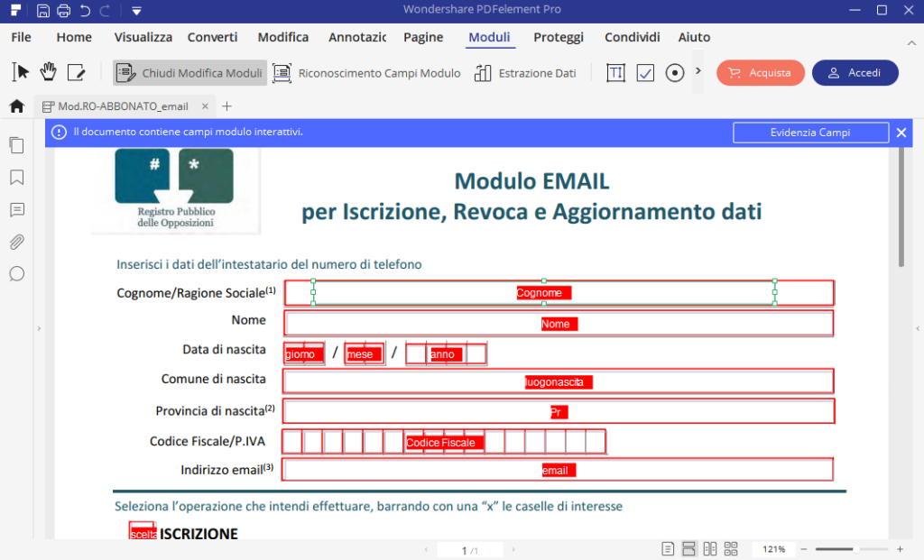
Task: Dismiss the interactive form fields notification bar
Action: [x=901, y=133]
